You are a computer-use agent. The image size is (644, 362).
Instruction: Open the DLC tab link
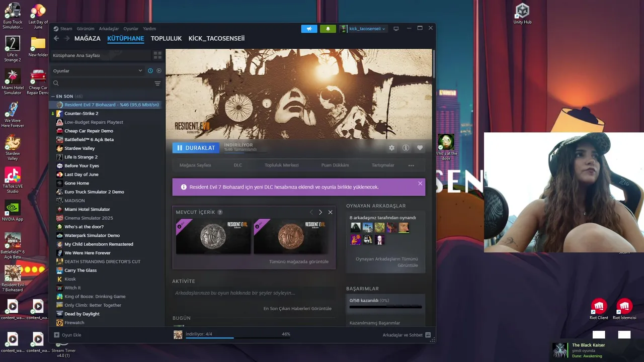[237, 165]
